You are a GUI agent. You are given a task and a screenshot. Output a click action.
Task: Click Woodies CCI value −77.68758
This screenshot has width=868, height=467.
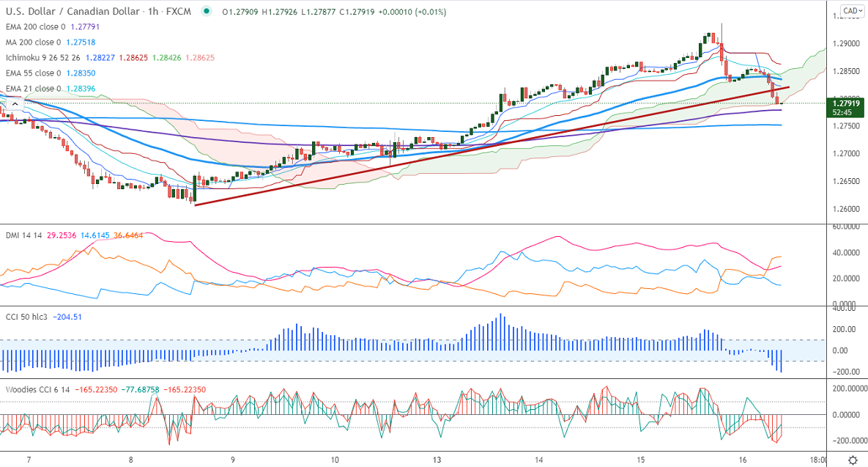[x=141, y=389]
